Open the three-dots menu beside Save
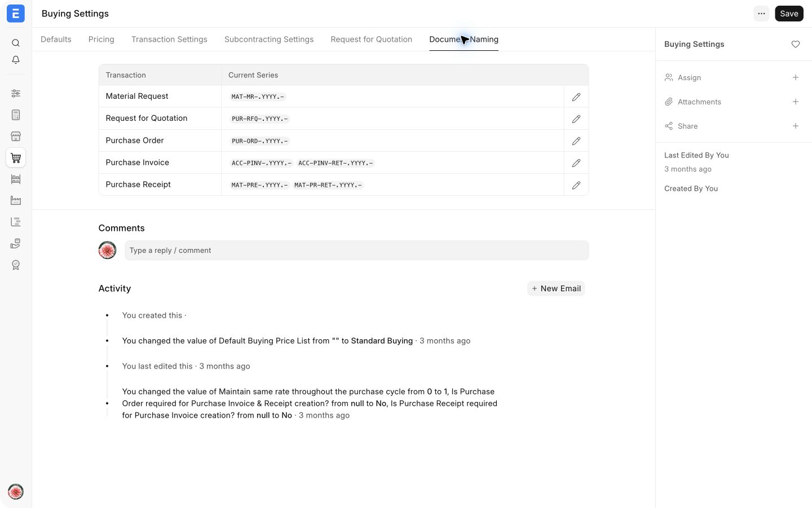Image resolution: width=812 pixels, height=508 pixels. click(762, 14)
